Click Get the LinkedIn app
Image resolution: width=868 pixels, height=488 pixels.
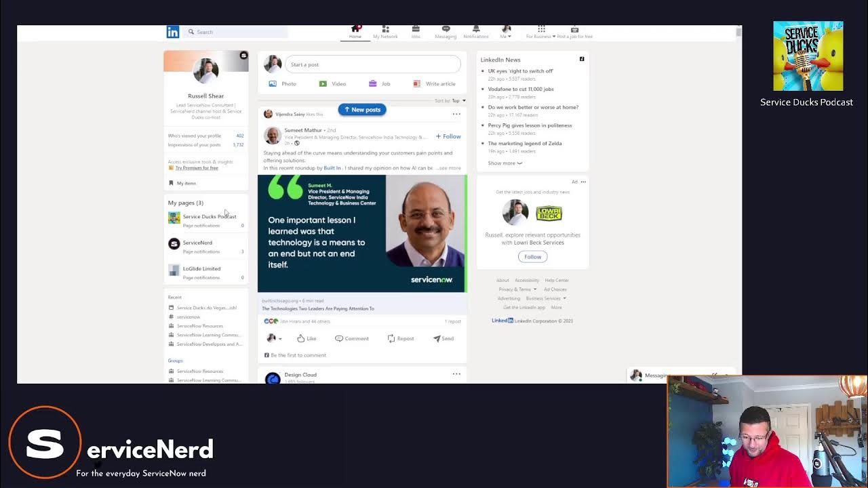(524, 308)
